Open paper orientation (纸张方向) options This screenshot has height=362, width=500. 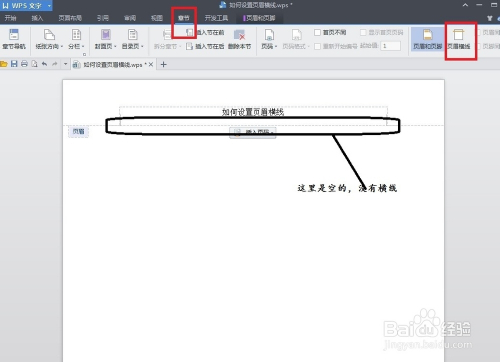click(49, 39)
